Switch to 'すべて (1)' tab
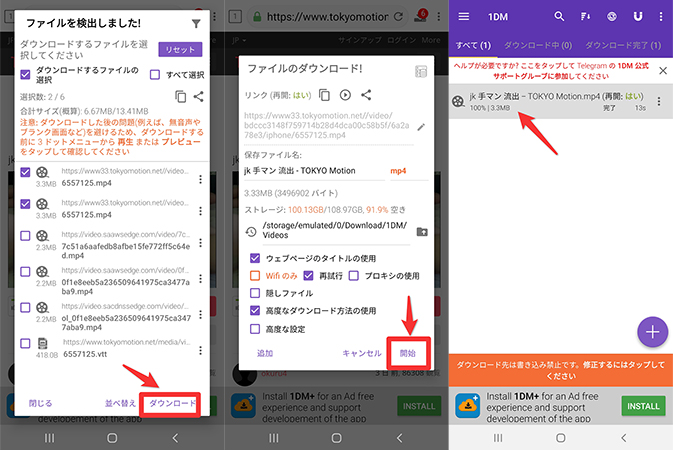Screen dimensions: 673x450 [473, 46]
